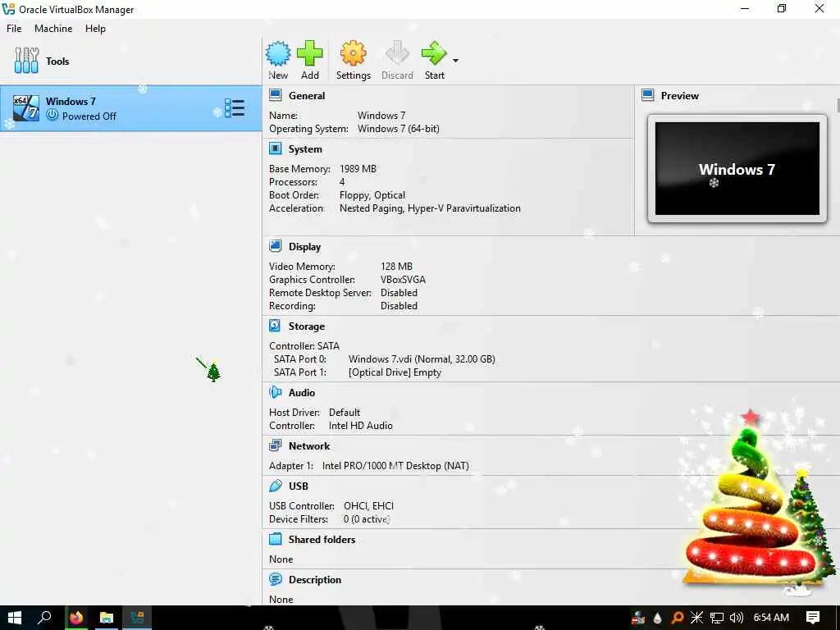Click the Add machine green plus icon
Image resolution: width=840 pixels, height=630 pixels.
309,53
